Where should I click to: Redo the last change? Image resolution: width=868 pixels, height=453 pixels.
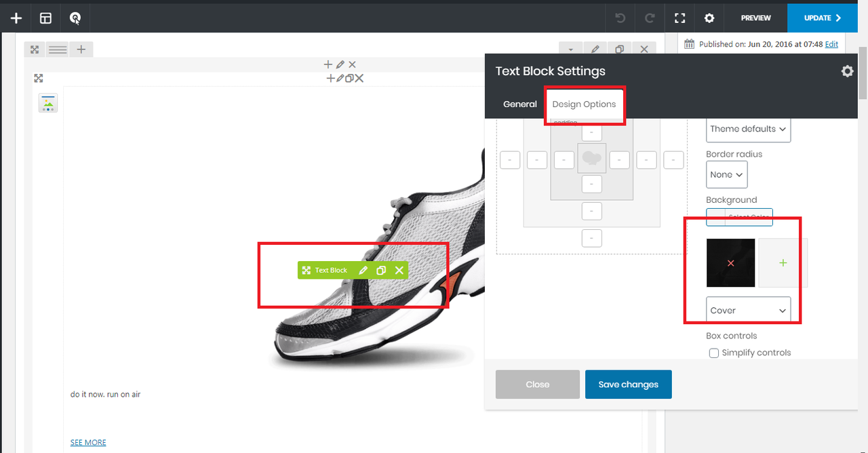tap(650, 18)
